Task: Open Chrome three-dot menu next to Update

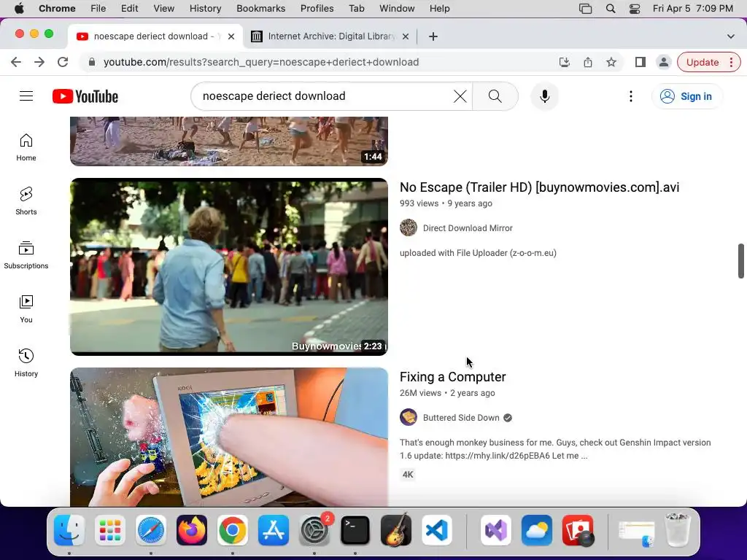Action: pyautogui.click(x=731, y=62)
